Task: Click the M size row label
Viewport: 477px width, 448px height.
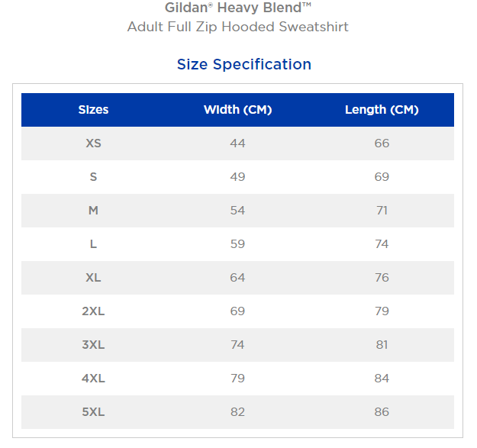Action: pyautogui.click(x=93, y=211)
